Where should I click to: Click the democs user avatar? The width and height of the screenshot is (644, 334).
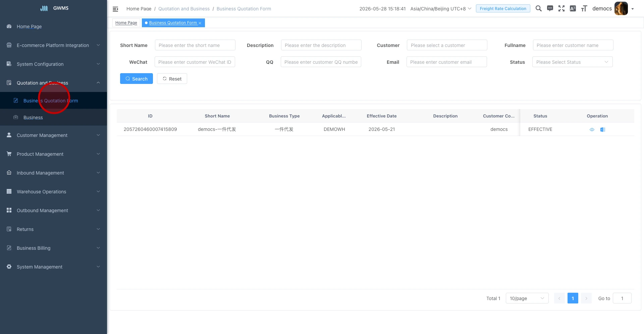[621, 8]
